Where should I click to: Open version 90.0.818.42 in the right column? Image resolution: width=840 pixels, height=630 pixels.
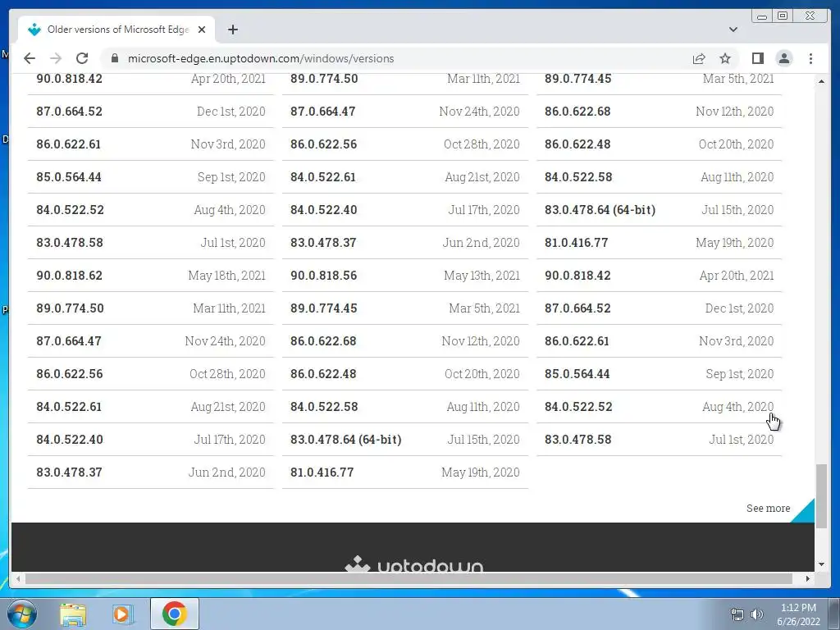[659, 276]
